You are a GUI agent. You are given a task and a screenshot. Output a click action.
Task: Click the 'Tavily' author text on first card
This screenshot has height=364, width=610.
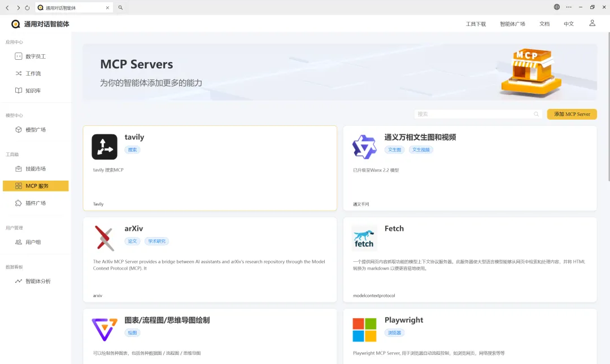tap(98, 204)
